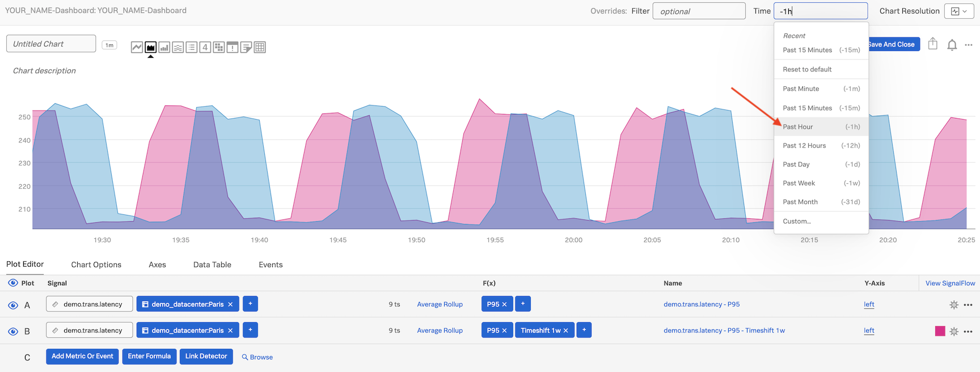
Task: Pick the heatmap chart type icon
Action: point(219,47)
